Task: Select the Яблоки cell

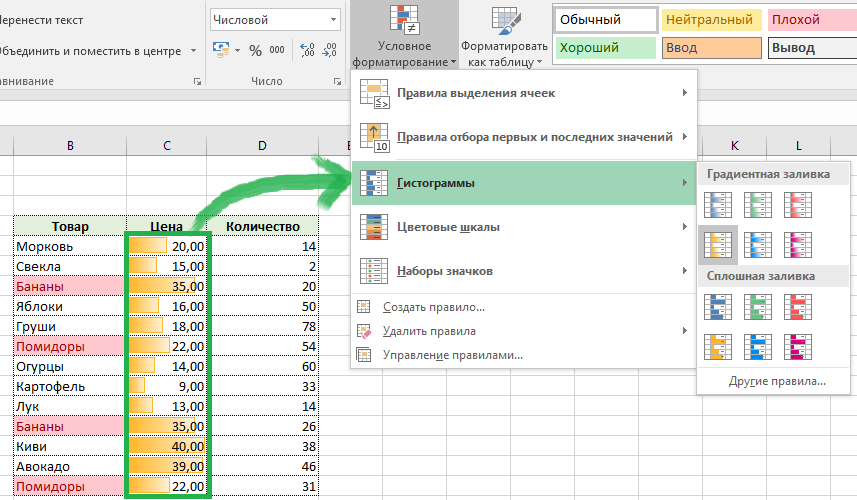Action: [70, 307]
